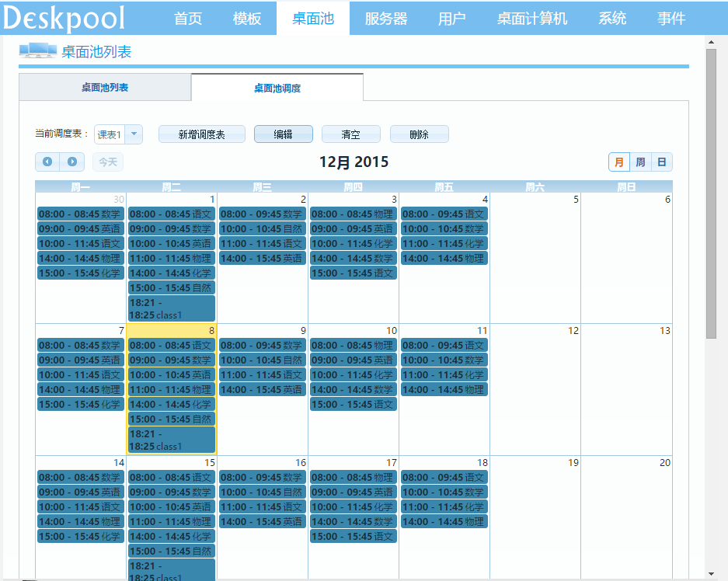Click the vertical scrollbar thumb
The height and width of the screenshot is (581, 728).
click(x=711, y=193)
